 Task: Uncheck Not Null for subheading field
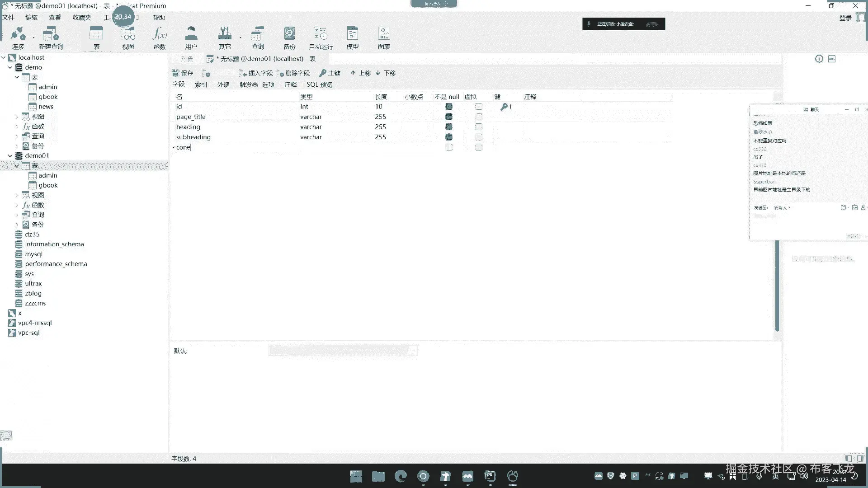pos(449,137)
